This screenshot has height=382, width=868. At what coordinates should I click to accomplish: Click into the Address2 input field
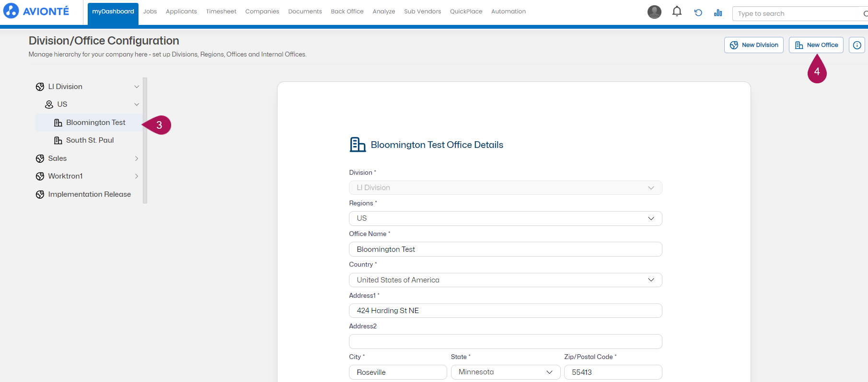(x=506, y=341)
